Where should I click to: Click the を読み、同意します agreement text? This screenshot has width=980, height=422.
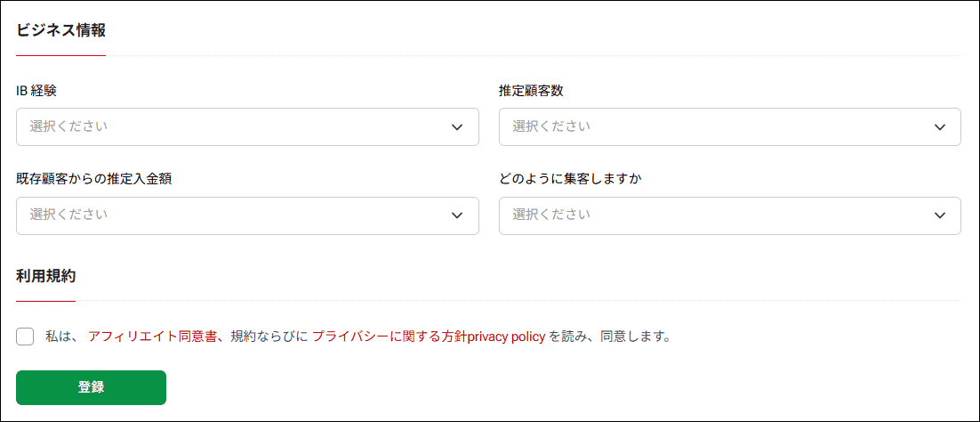[610, 337]
